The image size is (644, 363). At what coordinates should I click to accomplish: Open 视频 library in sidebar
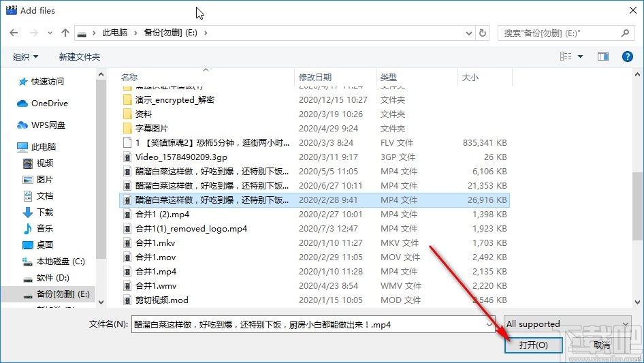[38, 163]
